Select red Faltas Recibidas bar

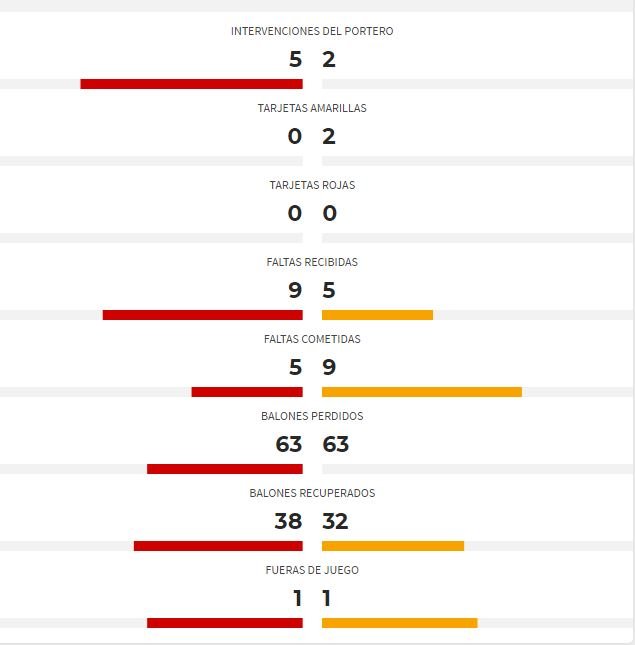point(202,315)
